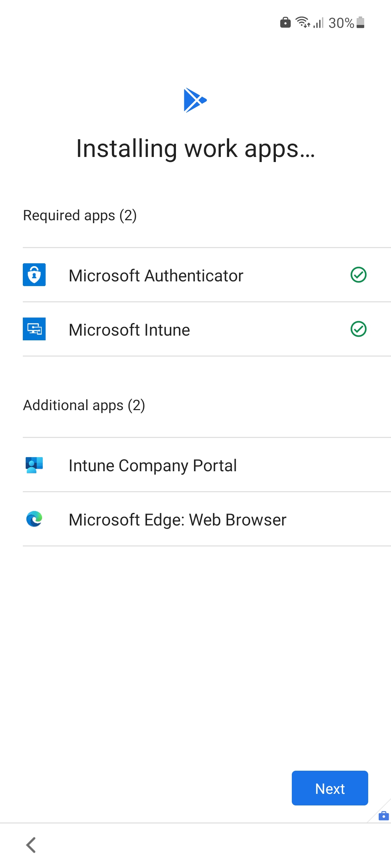
Task: Select the Intune Company Portal label
Action: point(153,466)
